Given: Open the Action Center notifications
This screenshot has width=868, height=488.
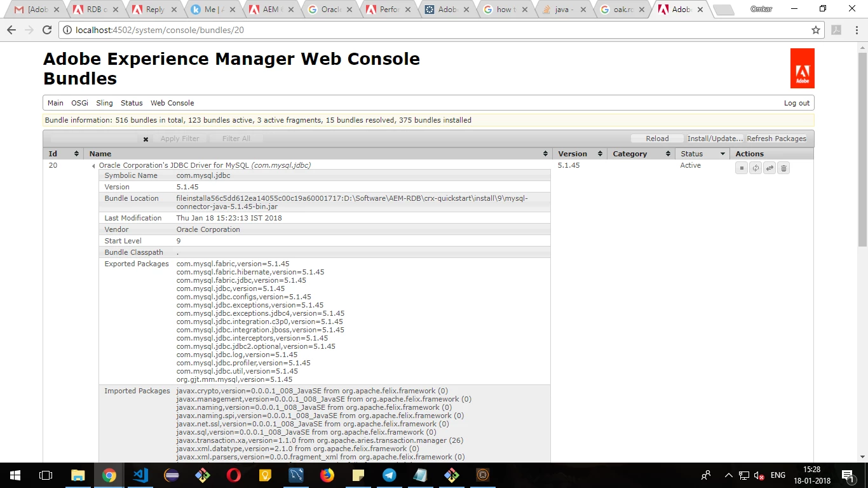Looking at the screenshot, I should (x=848, y=475).
